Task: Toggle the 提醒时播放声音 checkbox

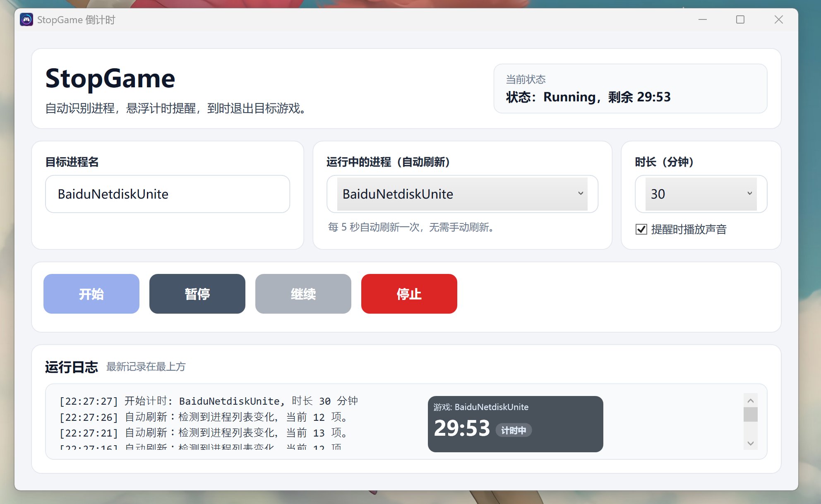Action: (x=641, y=229)
